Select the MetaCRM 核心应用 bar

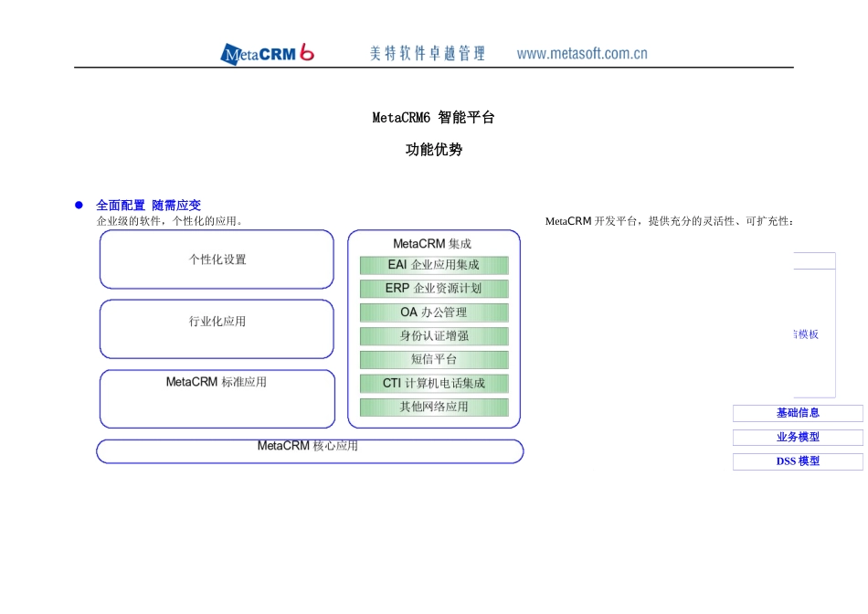click(310, 451)
